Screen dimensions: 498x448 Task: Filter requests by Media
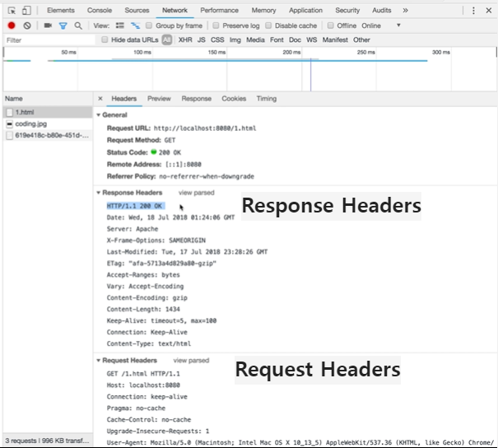point(255,40)
